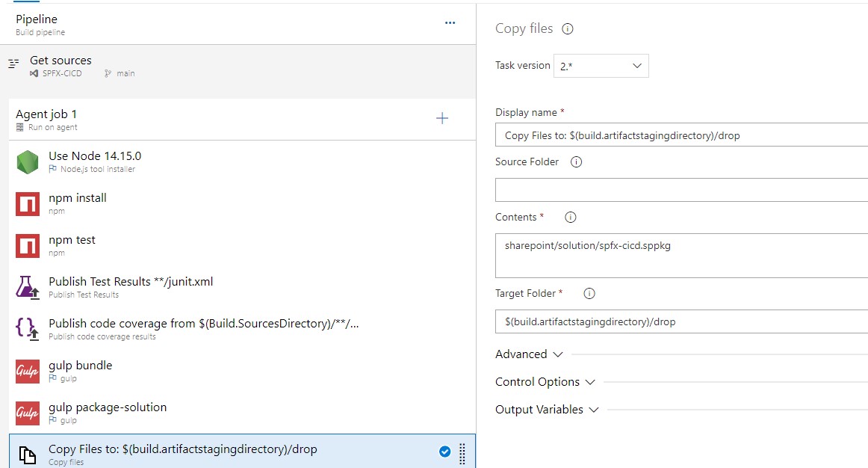Open the Pipeline more options ellipsis menu

450,23
